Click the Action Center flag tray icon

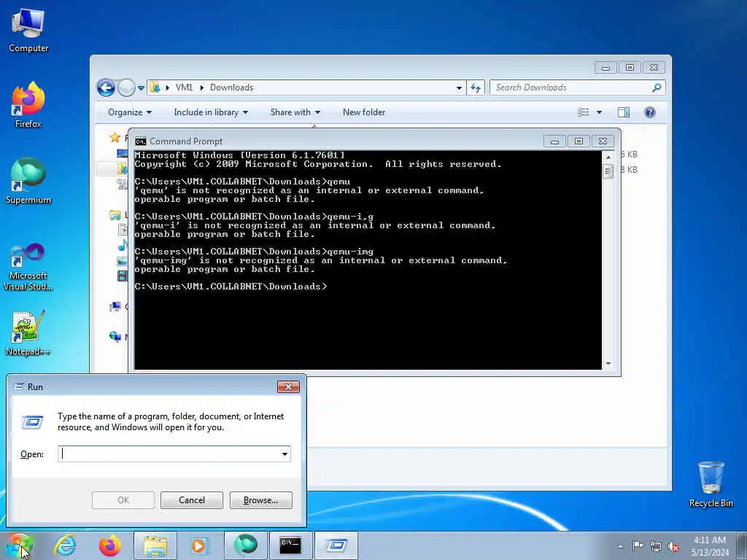[x=638, y=545]
